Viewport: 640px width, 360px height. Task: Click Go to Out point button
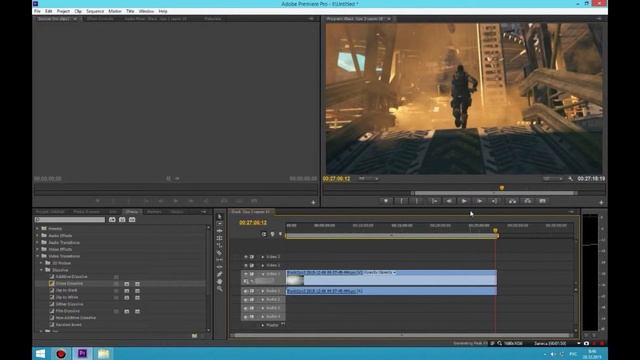click(x=495, y=201)
